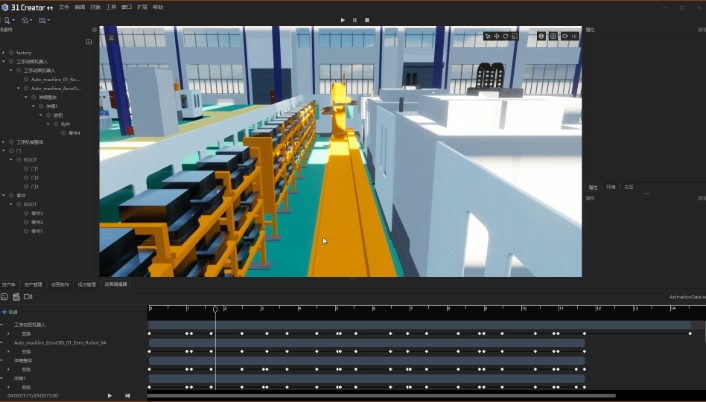706x402 pixels.
Task: Click the select arrow tool in viewport
Action: tap(488, 36)
